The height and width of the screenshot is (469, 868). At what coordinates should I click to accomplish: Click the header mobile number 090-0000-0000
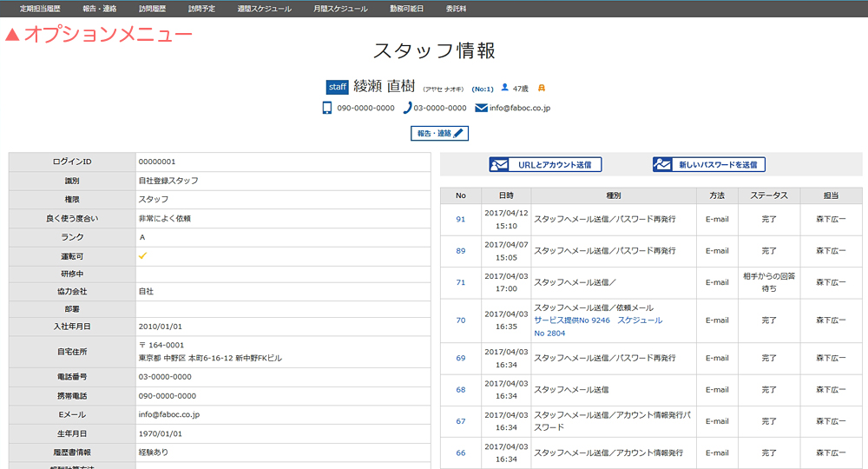[x=366, y=108]
